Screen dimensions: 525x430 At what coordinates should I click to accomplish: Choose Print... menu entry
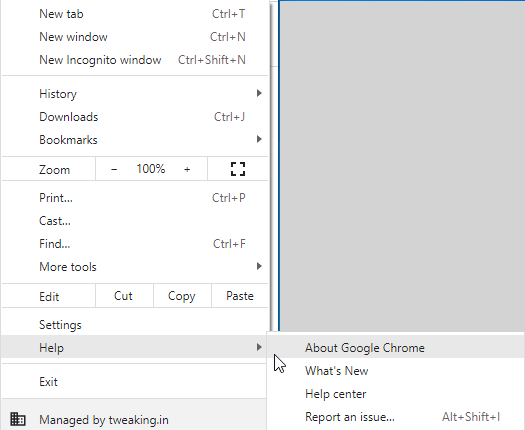(x=135, y=198)
